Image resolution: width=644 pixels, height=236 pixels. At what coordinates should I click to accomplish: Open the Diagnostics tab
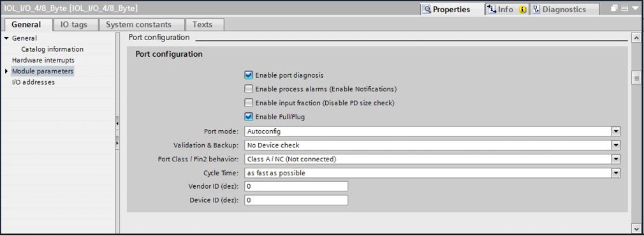(565, 9)
